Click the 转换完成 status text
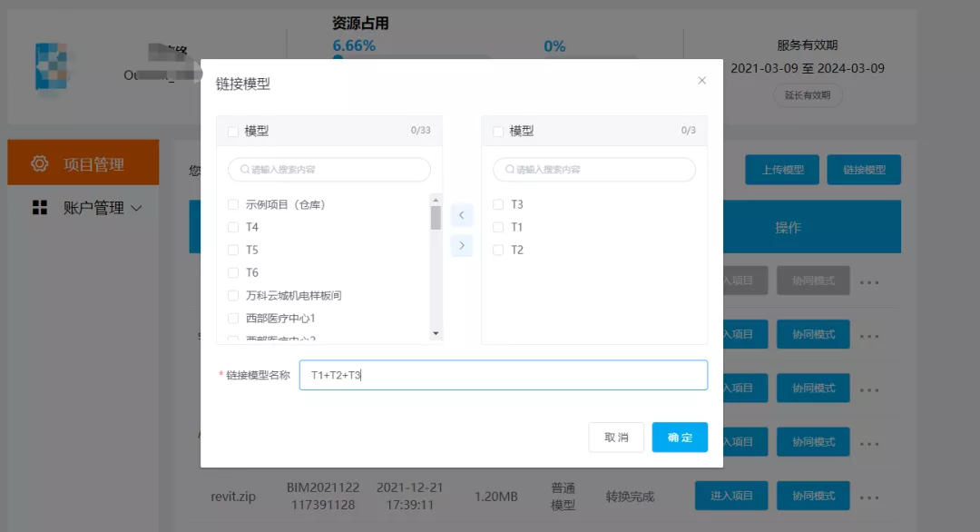The width and height of the screenshot is (980, 532). [x=630, y=497]
